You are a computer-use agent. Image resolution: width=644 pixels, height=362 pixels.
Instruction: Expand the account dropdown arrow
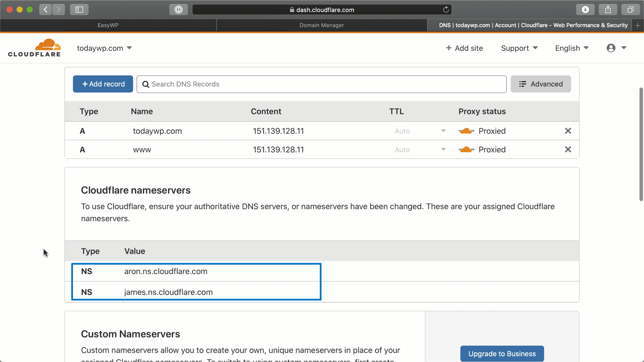(624, 48)
